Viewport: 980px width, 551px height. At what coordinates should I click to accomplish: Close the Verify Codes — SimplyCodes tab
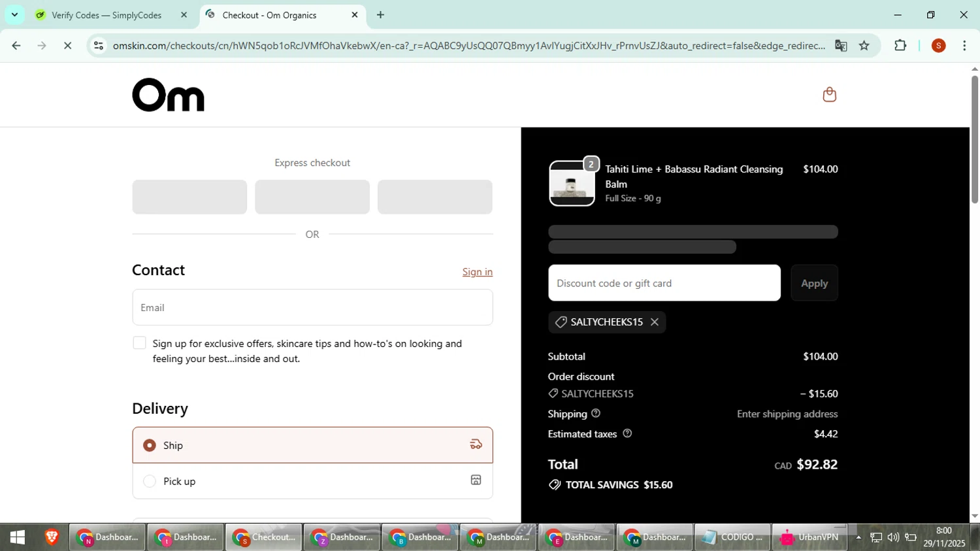184,15
